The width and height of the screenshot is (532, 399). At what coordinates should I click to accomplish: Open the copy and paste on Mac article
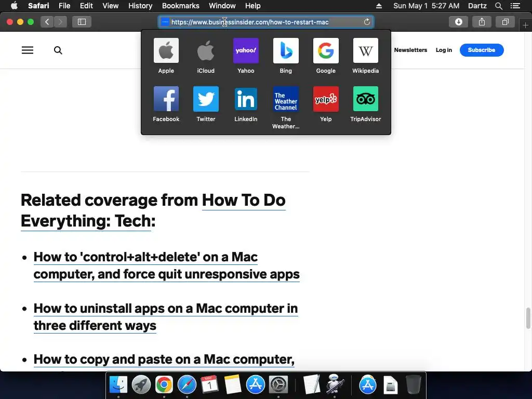click(164, 360)
